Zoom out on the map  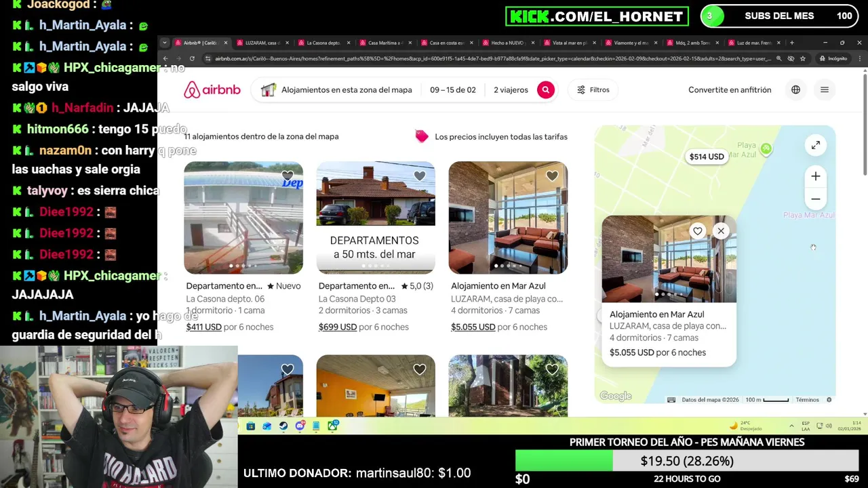(x=816, y=199)
